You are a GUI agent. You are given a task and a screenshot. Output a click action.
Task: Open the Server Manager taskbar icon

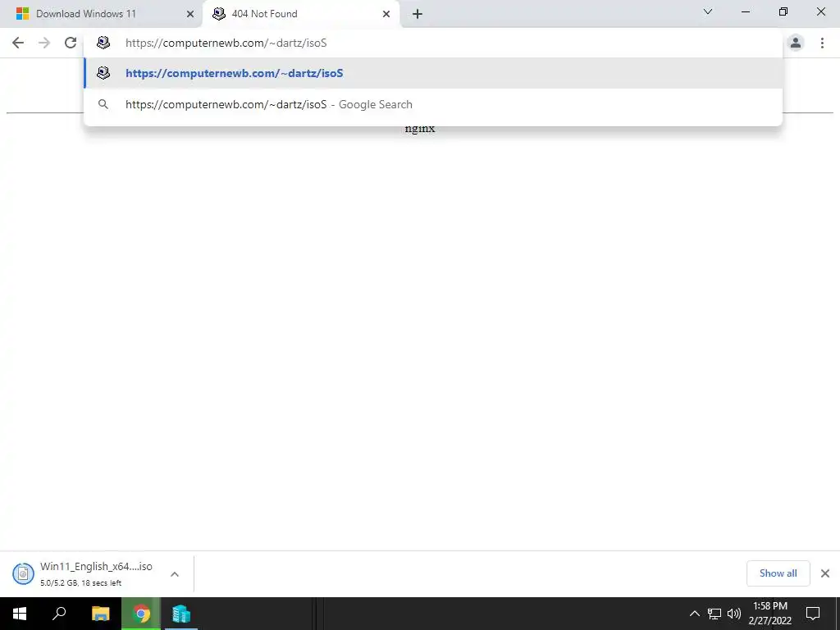tap(181, 614)
